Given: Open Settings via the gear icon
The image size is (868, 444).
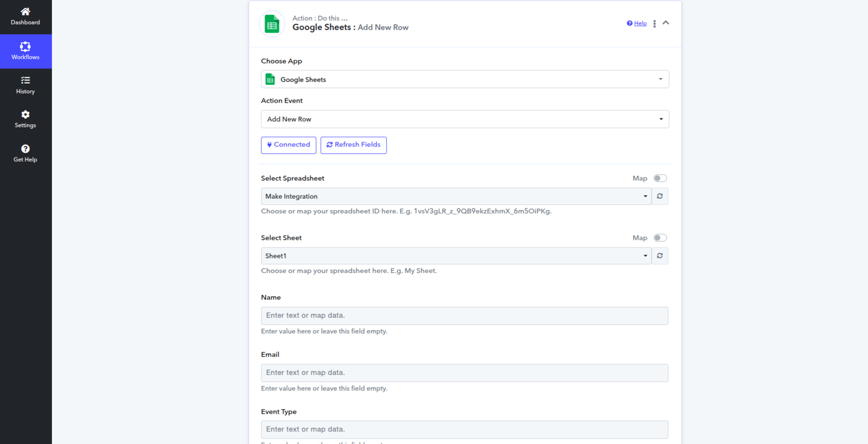Looking at the screenshot, I should (25, 115).
